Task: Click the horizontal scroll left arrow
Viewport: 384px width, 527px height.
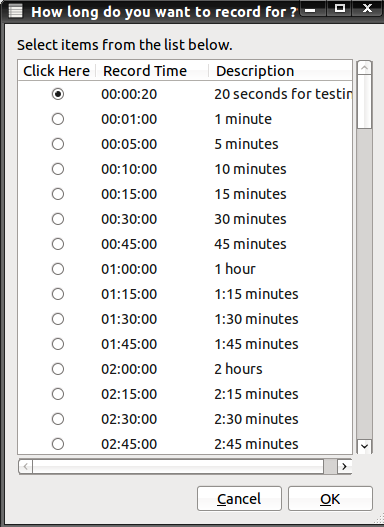Action: (26, 467)
